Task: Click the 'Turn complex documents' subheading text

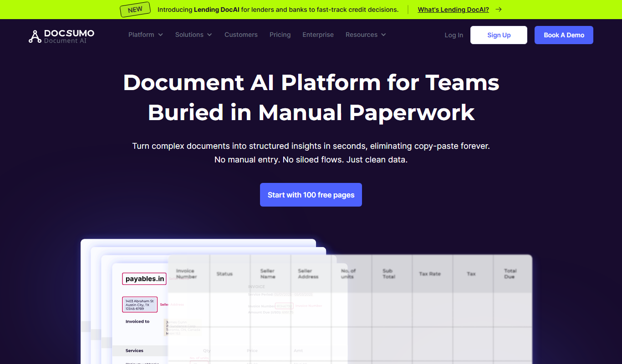Action: click(x=311, y=146)
